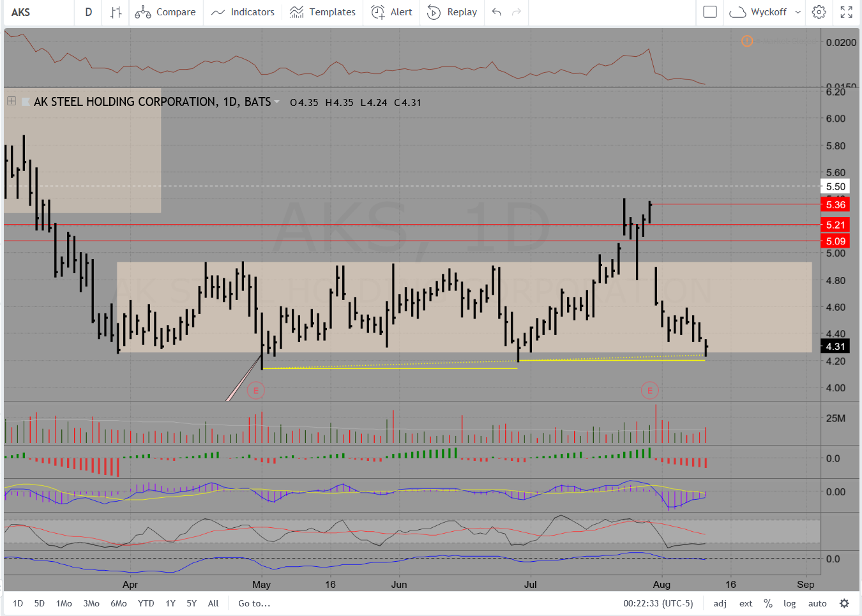This screenshot has height=616, width=862.
Task: Click the Jun label on time axis
Action: click(x=399, y=584)
